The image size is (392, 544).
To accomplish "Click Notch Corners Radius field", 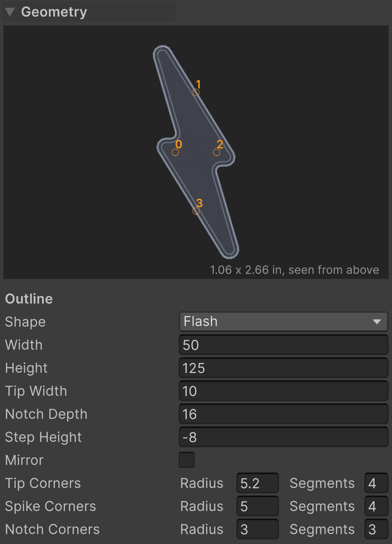I will (258, 530).
